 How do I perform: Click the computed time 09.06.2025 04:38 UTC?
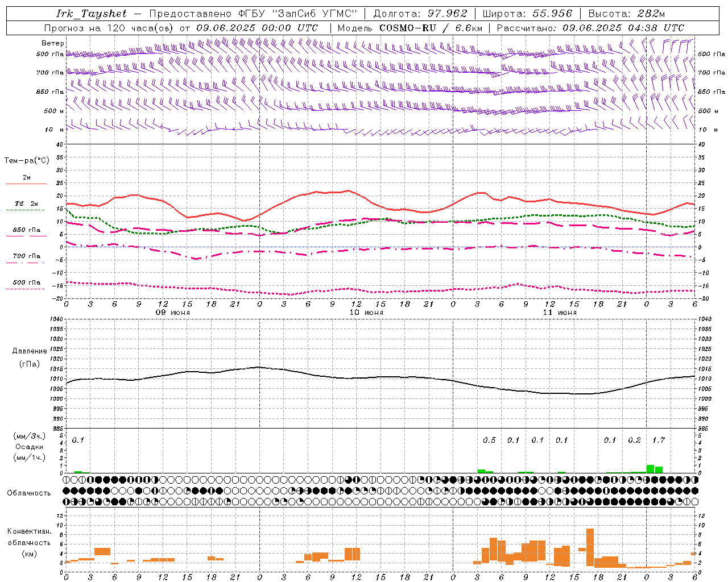[623, 28]
